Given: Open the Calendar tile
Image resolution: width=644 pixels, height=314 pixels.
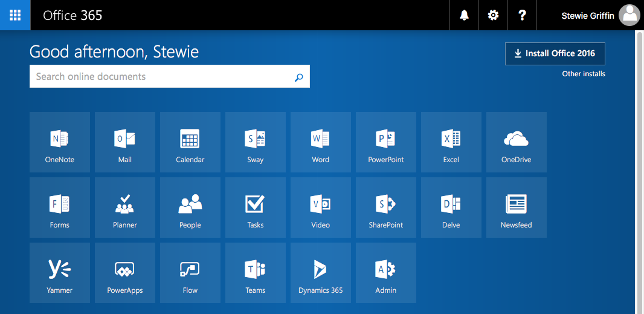Looking at the screenshot, I should coord(190,142).
